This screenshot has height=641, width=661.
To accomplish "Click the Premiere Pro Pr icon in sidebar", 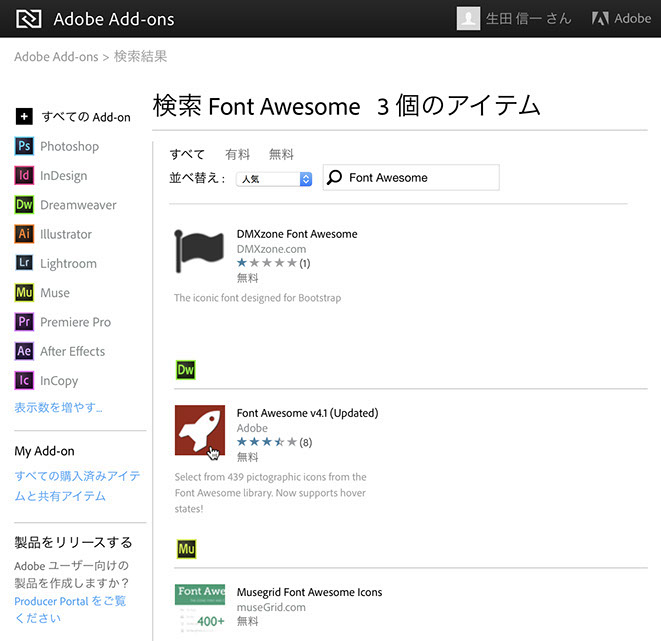I will point(24,322).
